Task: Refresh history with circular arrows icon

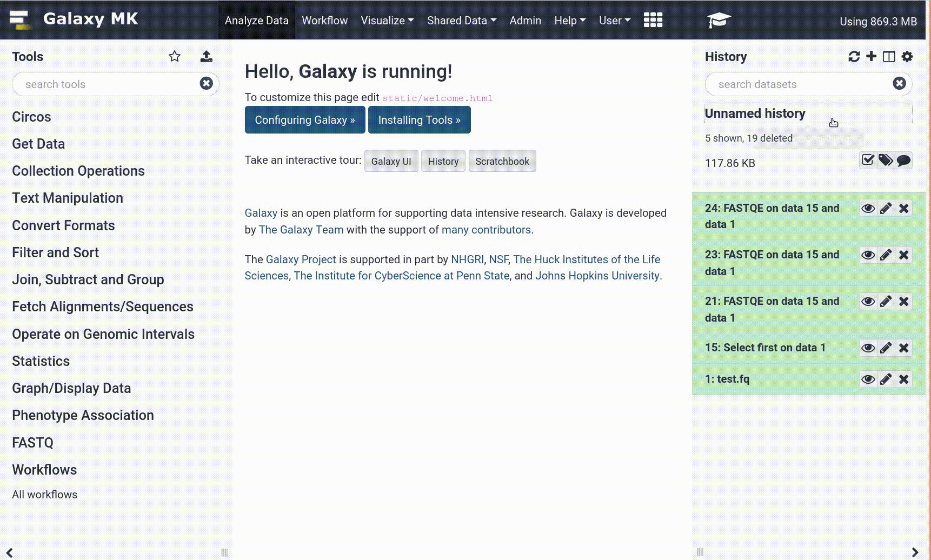Action: (x=854, y=56)
